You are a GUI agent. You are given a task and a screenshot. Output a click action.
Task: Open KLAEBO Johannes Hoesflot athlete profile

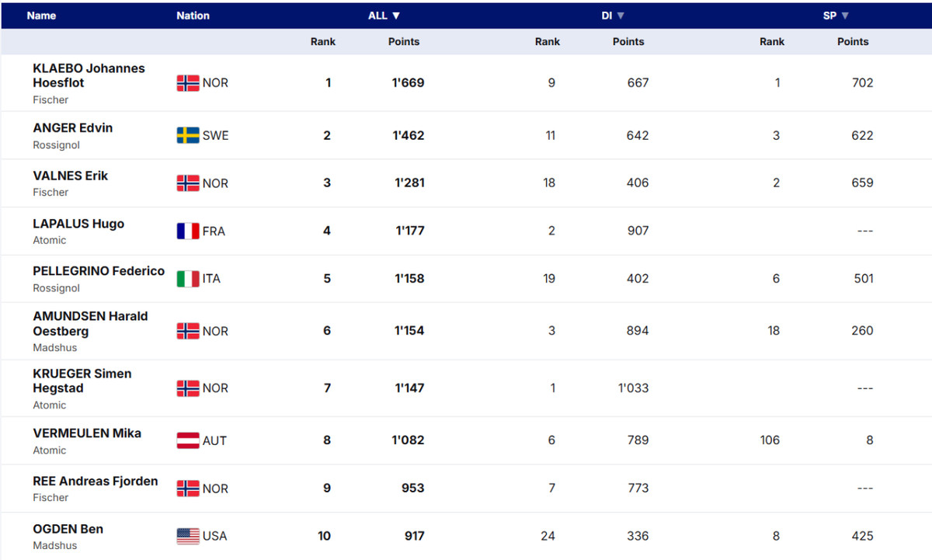tap(89, 75)
